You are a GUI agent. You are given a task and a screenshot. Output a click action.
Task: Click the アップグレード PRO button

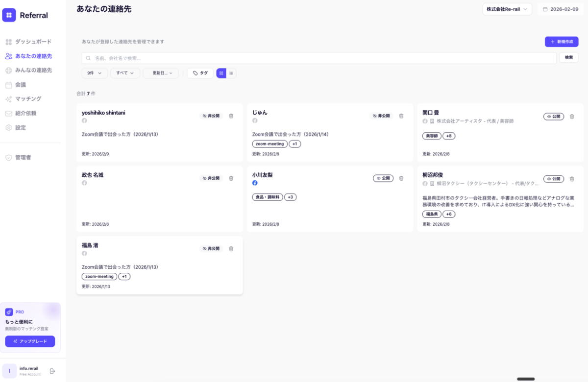click(30, 341)
